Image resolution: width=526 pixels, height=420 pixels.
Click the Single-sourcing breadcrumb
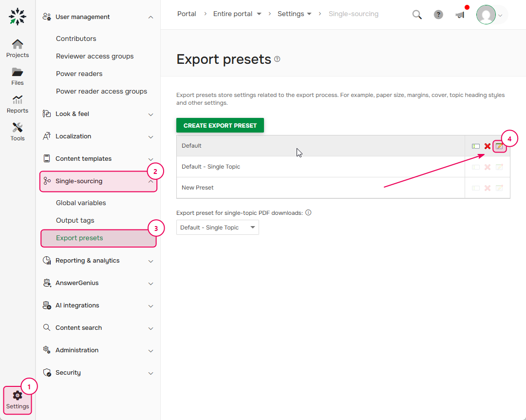[353, 14]
